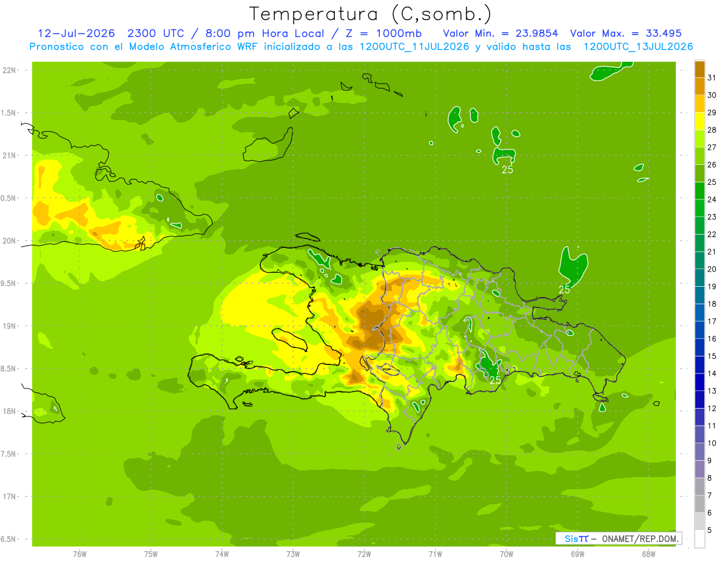Image resolution: width=728 pixels, height=562 pixels.
Task: Click the "70W" longitude axis label
Action: tap(507, 554)
